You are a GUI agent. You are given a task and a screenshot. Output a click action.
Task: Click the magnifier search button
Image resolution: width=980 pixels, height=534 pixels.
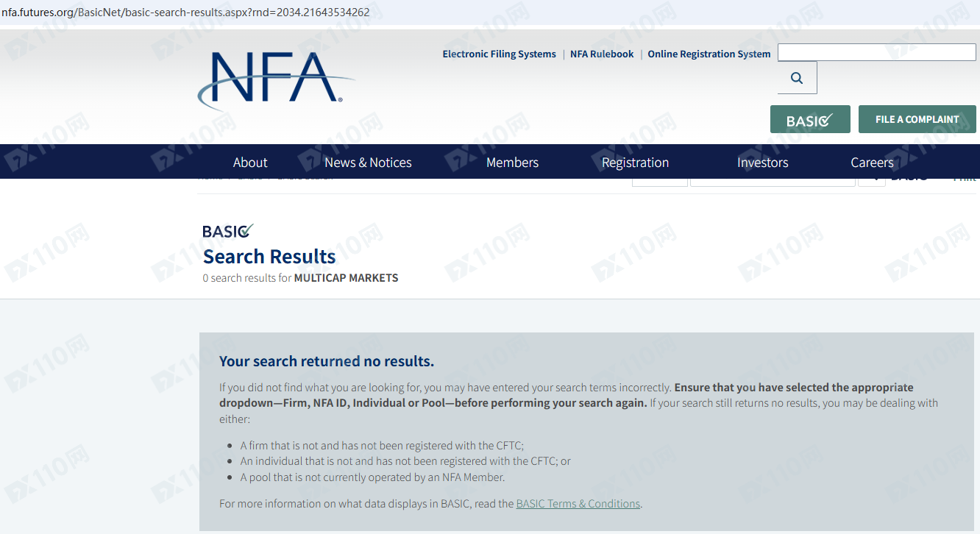tap(797, 78)
